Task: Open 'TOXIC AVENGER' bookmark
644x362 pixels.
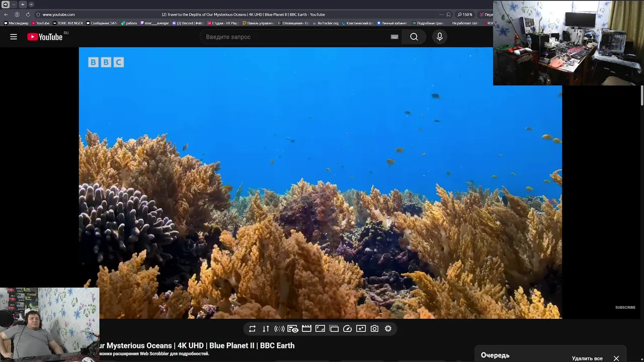Action: 68,23
